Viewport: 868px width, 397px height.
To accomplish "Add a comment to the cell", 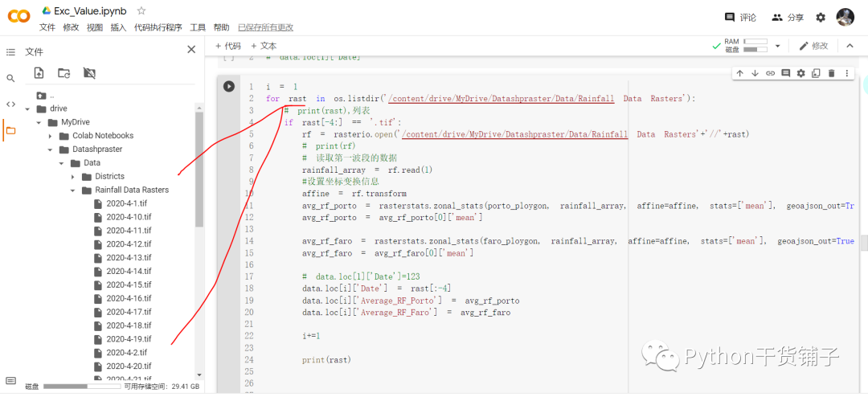I will (x=785, y=73).
